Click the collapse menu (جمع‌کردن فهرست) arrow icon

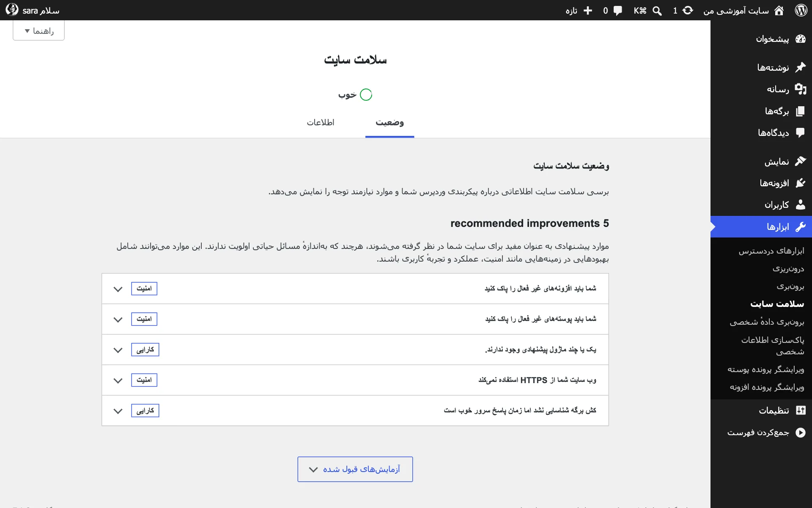point(801,432)
